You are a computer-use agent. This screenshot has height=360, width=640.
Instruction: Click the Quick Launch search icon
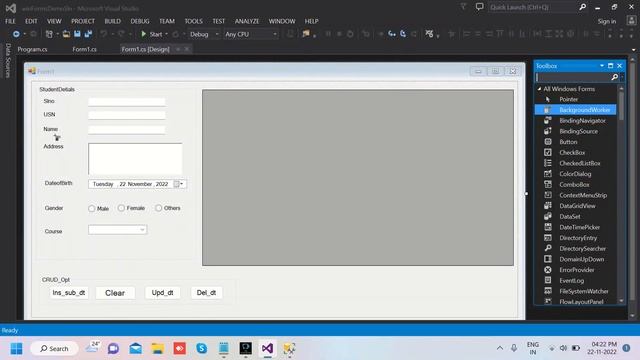[x=582, y=7]
